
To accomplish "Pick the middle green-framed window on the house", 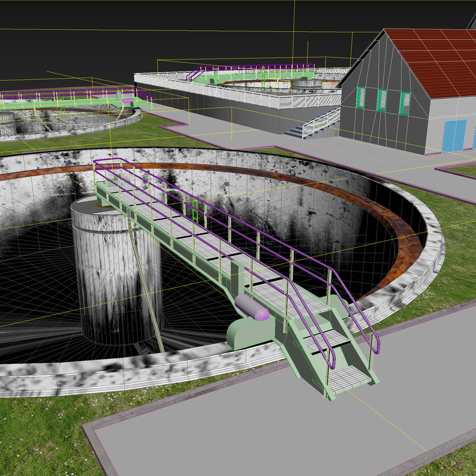I will click(382, 100).
